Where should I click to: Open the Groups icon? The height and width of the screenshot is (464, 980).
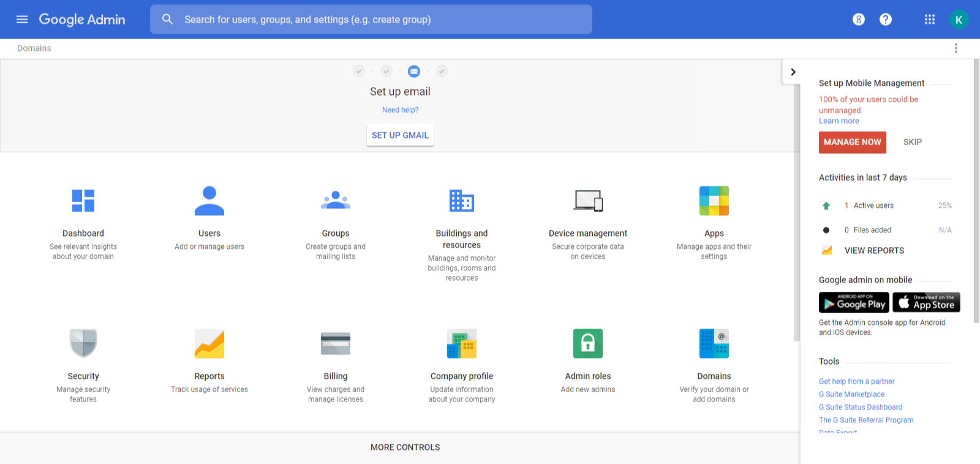pos(336,200)
